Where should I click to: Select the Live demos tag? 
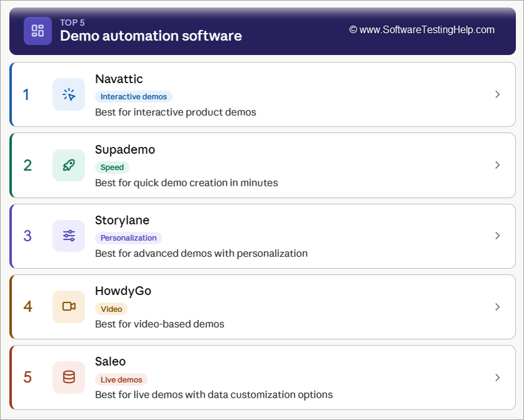[121, 379]
